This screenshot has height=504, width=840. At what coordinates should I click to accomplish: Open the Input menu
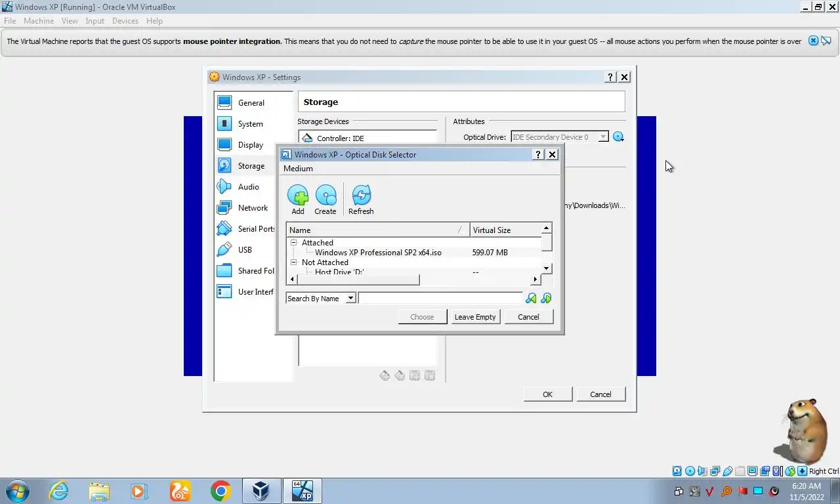click(x=95, y=21)
